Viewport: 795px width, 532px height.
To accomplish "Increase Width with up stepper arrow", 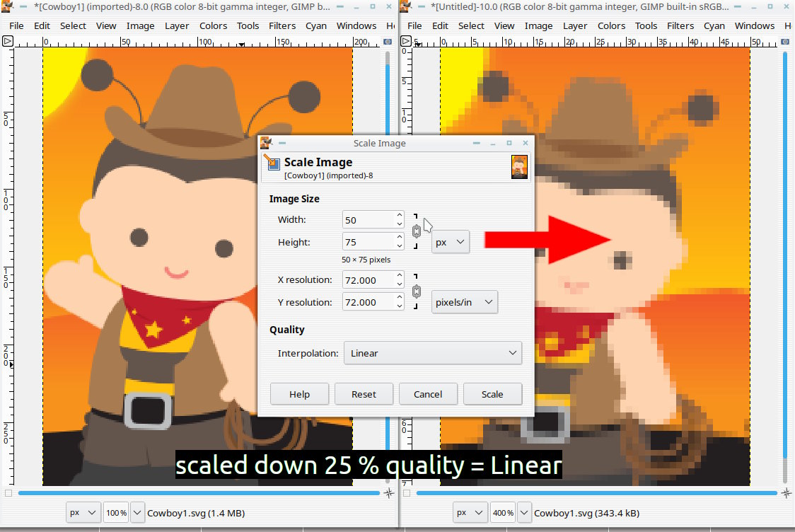I will [400, 216].
